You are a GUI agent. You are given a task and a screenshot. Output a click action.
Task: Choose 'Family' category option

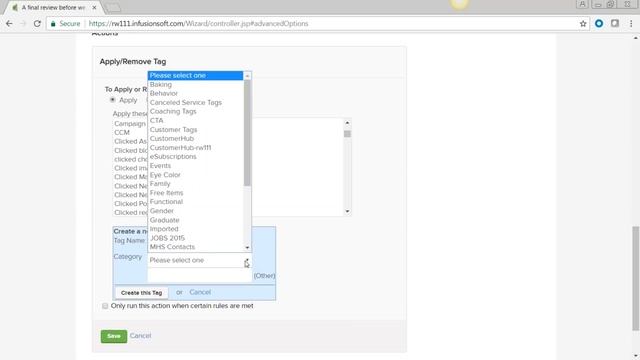tap(196, 184)
